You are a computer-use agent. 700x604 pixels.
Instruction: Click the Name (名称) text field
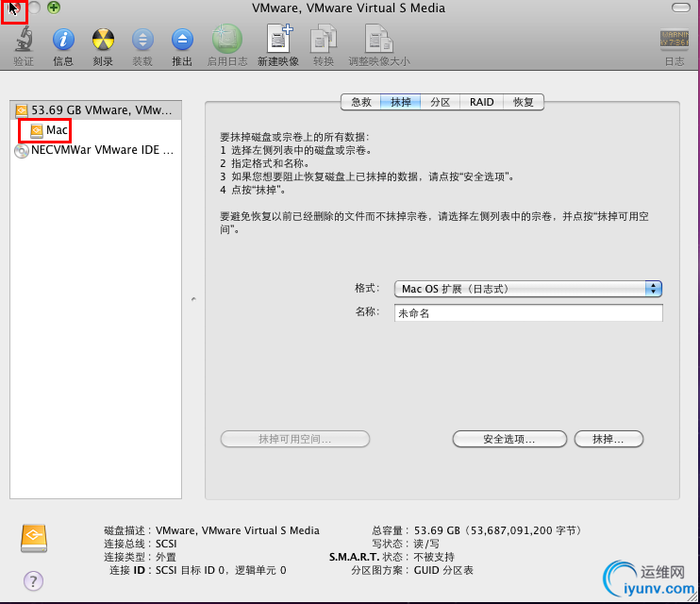[528, 313]
